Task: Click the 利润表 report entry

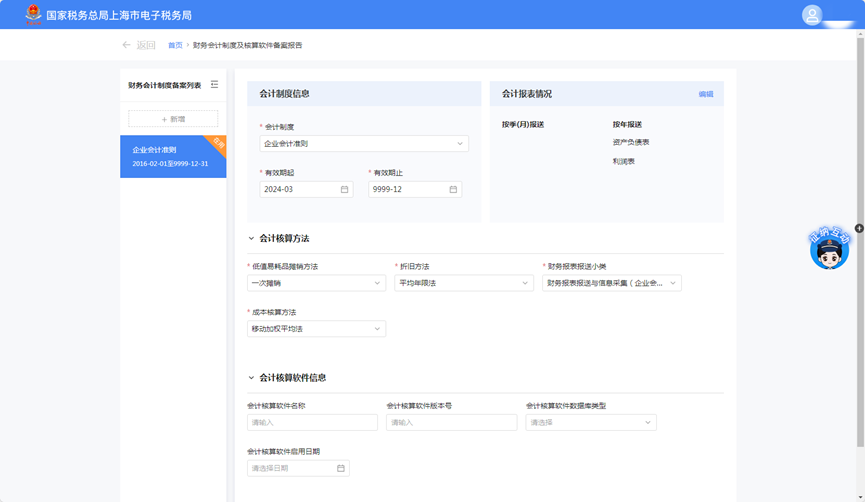Action: click(623, 162)
